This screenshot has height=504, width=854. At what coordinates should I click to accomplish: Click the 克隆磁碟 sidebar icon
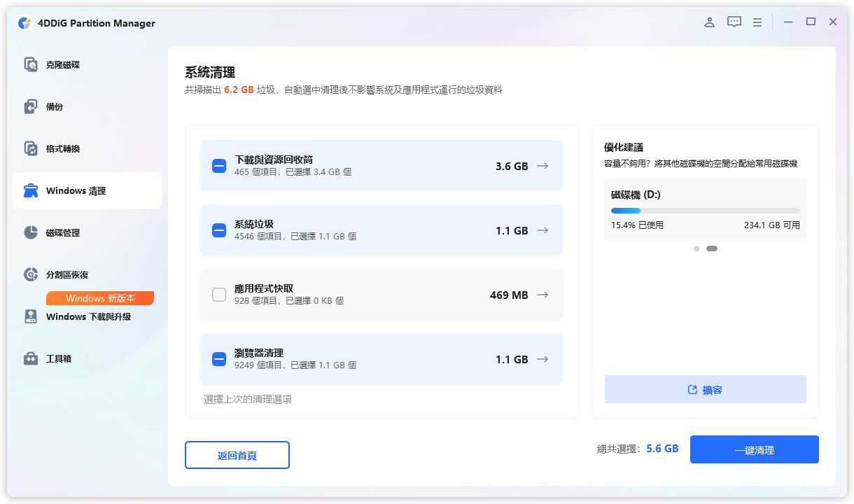(x=31, y=64)
